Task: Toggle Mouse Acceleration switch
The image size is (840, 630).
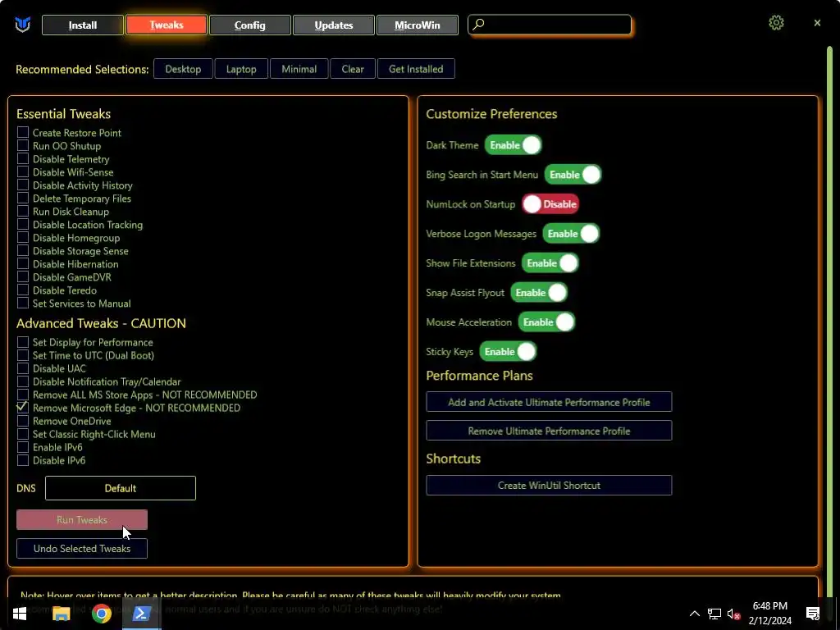Action: tap(546, 322)
